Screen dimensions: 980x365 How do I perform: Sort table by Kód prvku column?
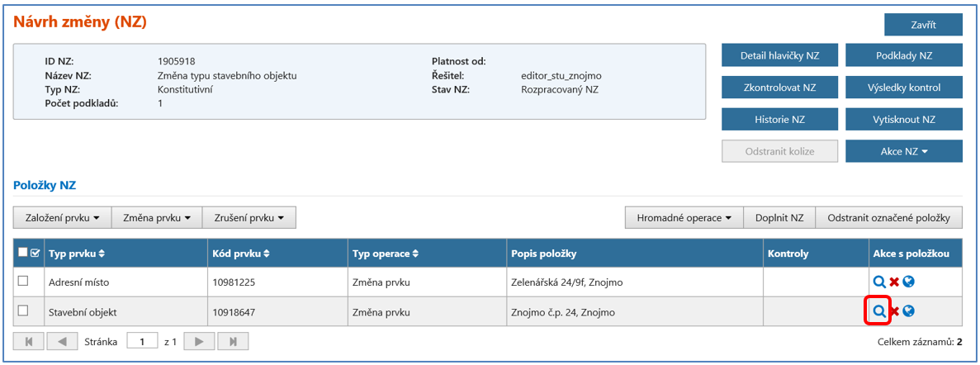[x=241, y=254]
